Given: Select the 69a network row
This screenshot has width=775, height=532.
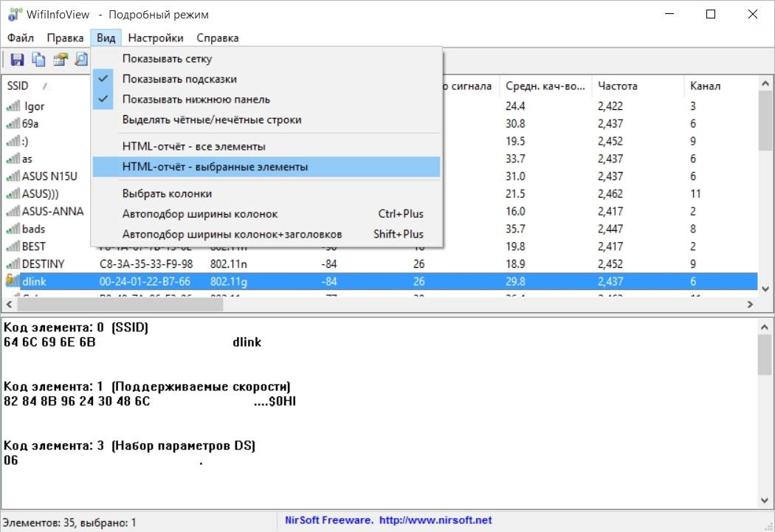Looking at the screenshot, I should (379, 123).
